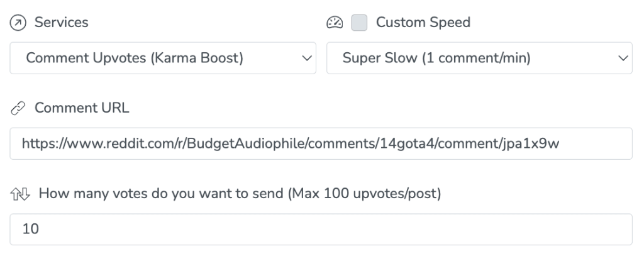Viewport: 644px width, 263px height.
Task: Click the value 10 in votes field
Action: point(30,229)
